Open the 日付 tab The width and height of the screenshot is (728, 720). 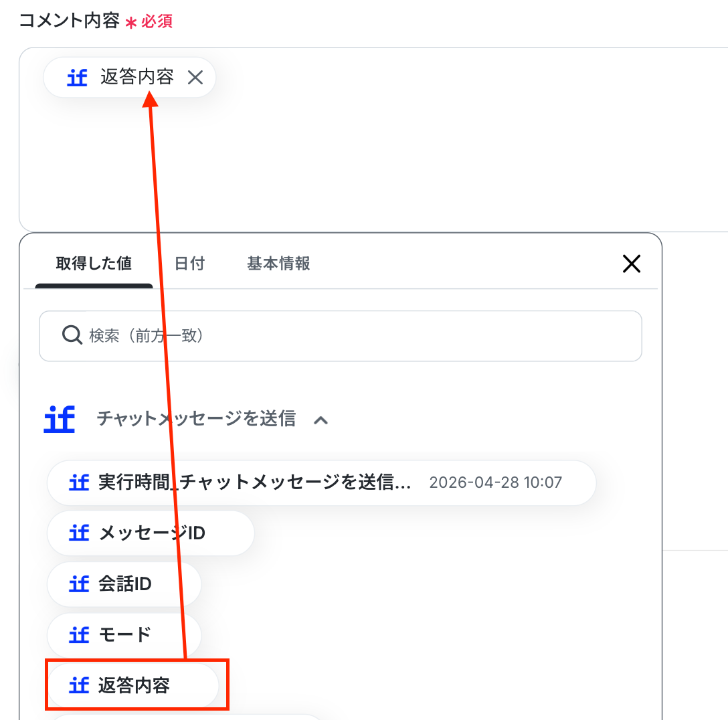click(x=189, y=264)
